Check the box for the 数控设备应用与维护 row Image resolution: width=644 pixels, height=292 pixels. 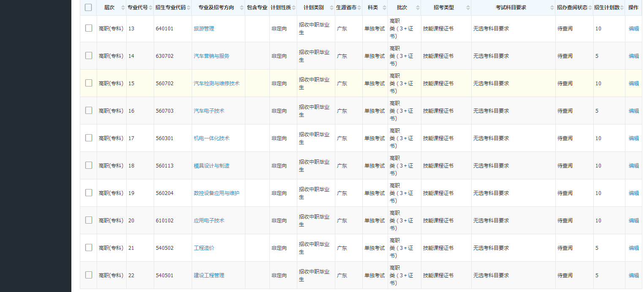pyautogui.click(x=89, y=192)
